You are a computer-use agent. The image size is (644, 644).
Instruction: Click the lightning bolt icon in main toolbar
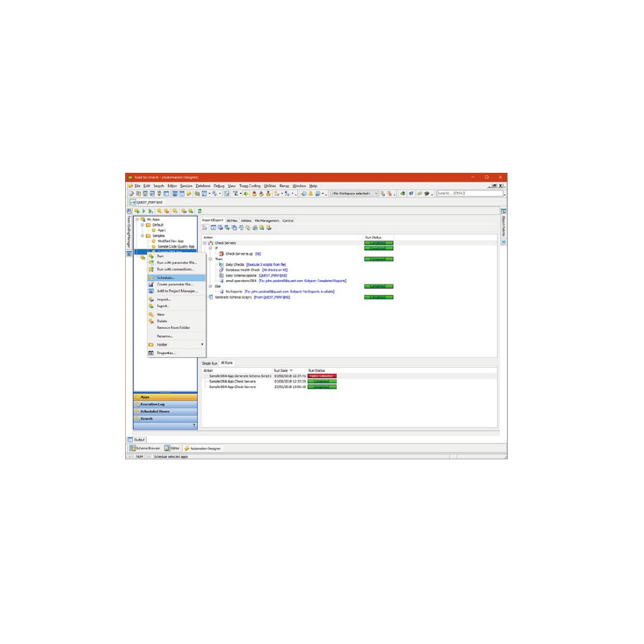pyautogui.click(x=189, y=193)
